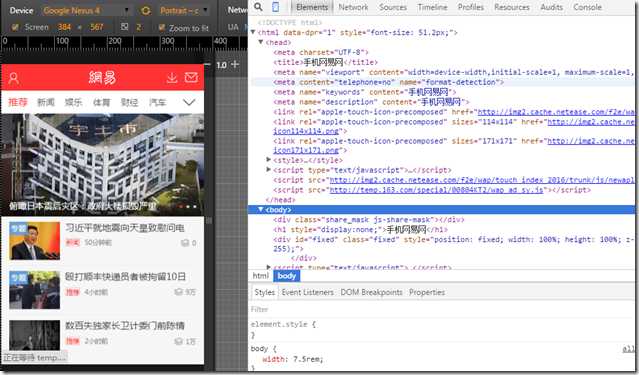Click the html breadcrumb
The width and height of the screenshot is (639, 375).
tap(260, 276)
